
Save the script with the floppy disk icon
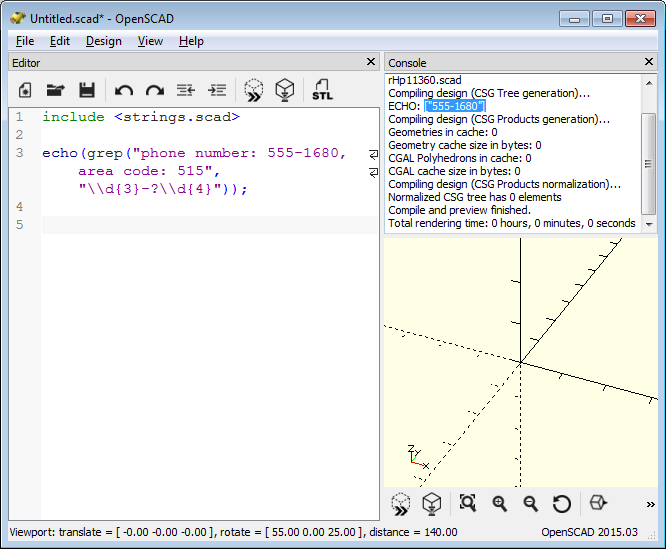click(87, 90)
